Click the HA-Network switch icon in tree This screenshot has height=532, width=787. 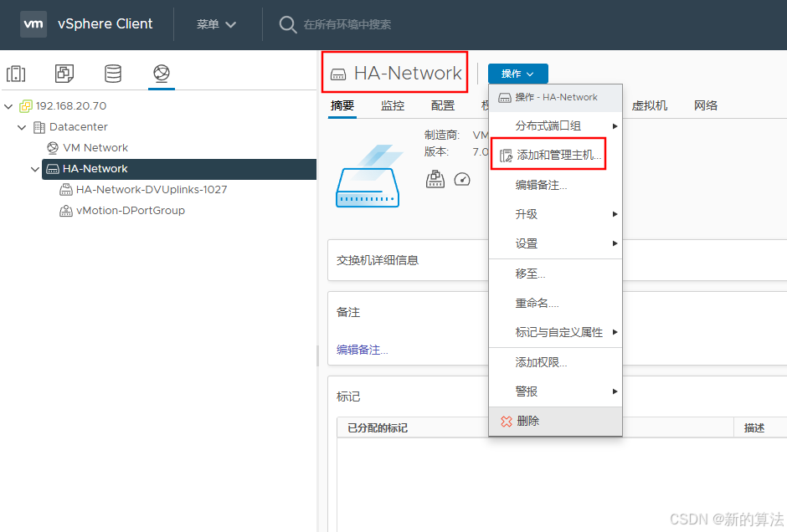[x=53, y=169]
